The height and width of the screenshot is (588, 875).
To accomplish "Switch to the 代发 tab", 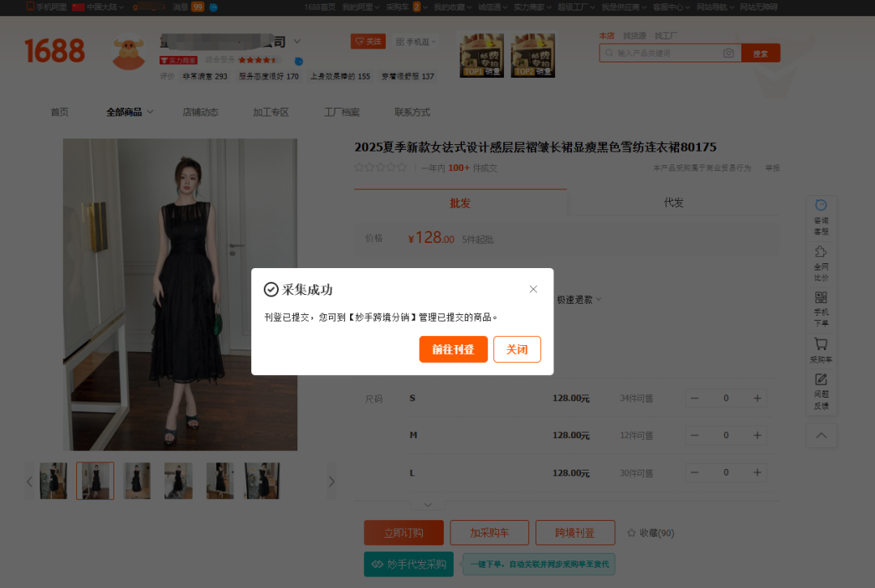I will tap(672, 202).
